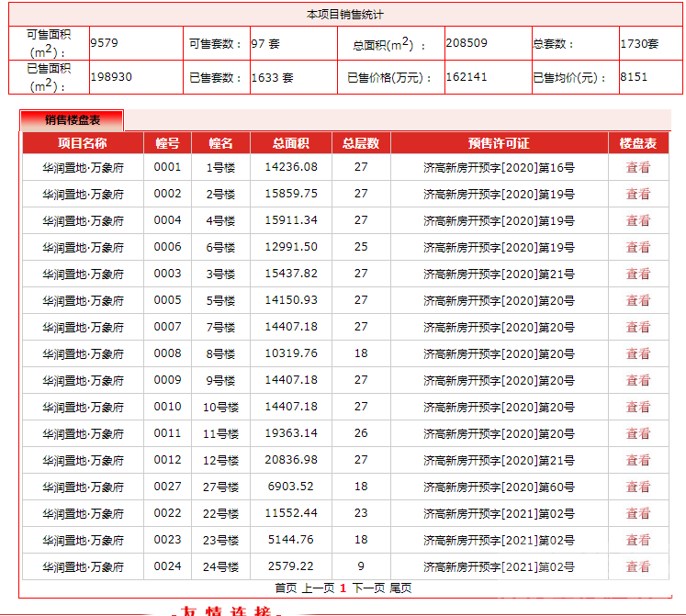Click 查看 link for 3号楼
Image resolution: width=686 pixels, height=616 pixels.
click(x=638, y=274)
